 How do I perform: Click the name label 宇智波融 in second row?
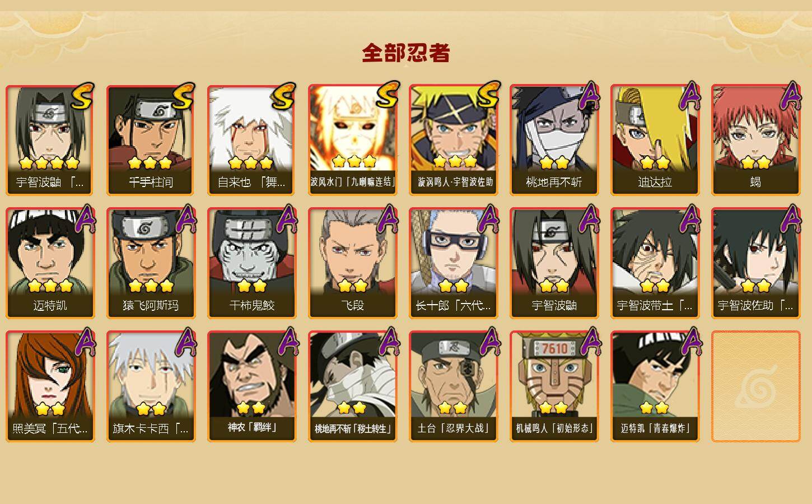[x=554, y=306]
